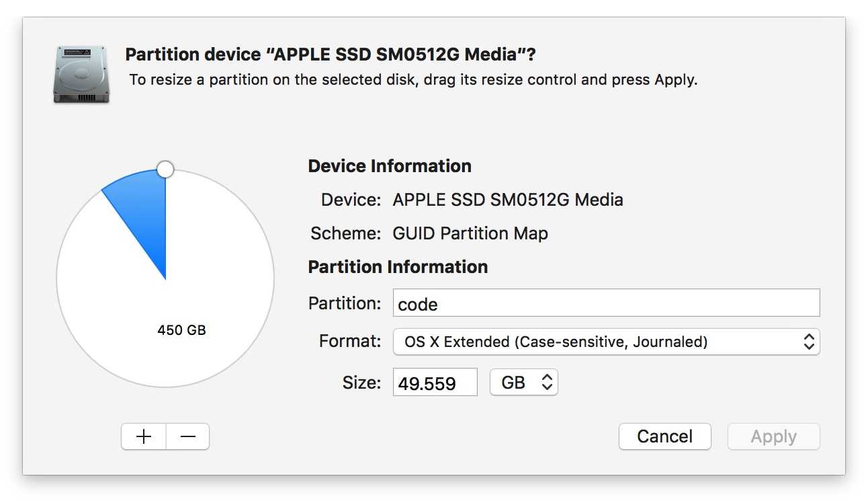The image size is (868, 503).
Task: Open the Format dropdown menu
Action: tap(606, 342)
